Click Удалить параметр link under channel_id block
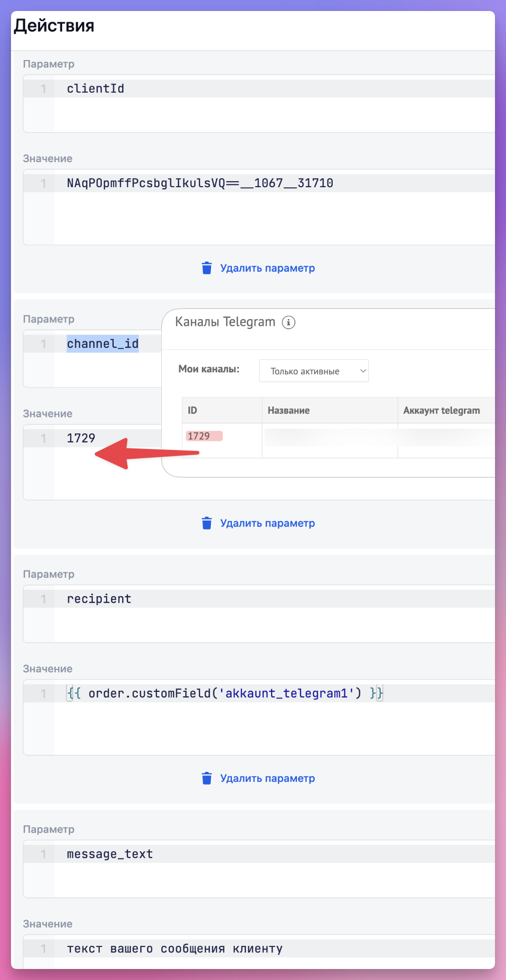This screenshot has width=506, height=980. pos(268,523)
